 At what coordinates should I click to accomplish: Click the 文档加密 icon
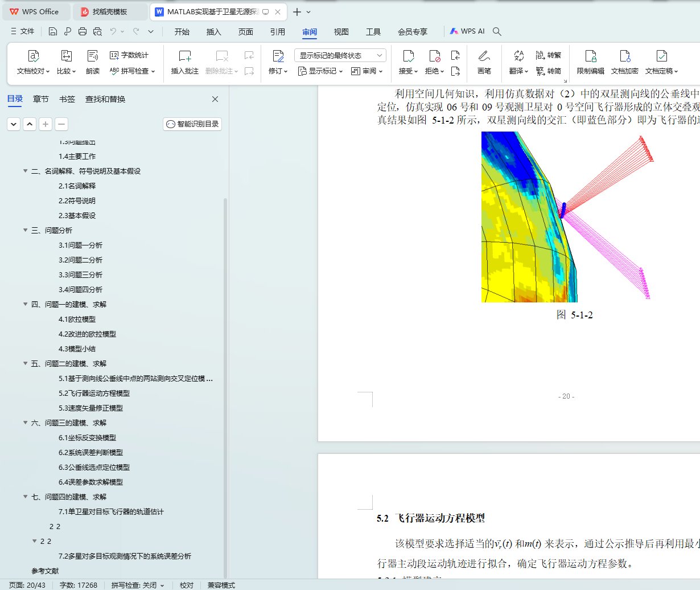[625, 56]
